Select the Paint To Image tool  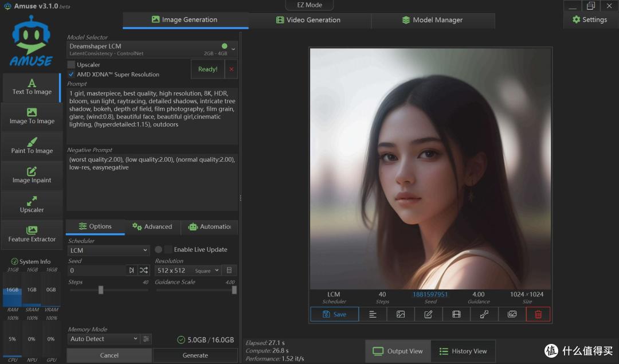click(x=32, y=146)
